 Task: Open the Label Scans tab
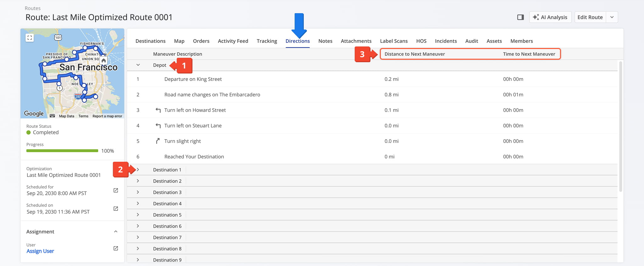[x=394, y=41]
